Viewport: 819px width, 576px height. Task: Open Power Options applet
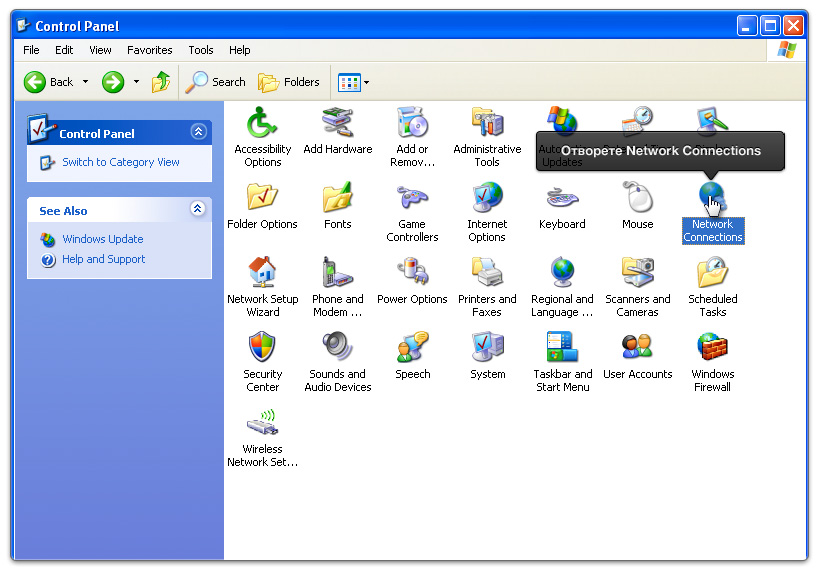click(x=412, y=273)
